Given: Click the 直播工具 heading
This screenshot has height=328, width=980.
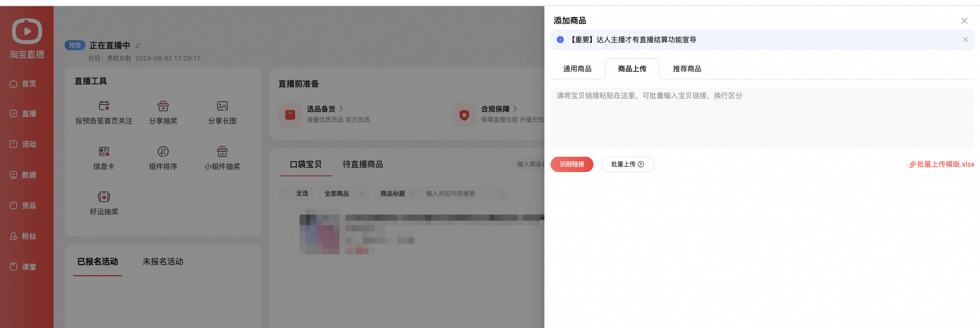Looking at the screenshot, I should [91, 81].
